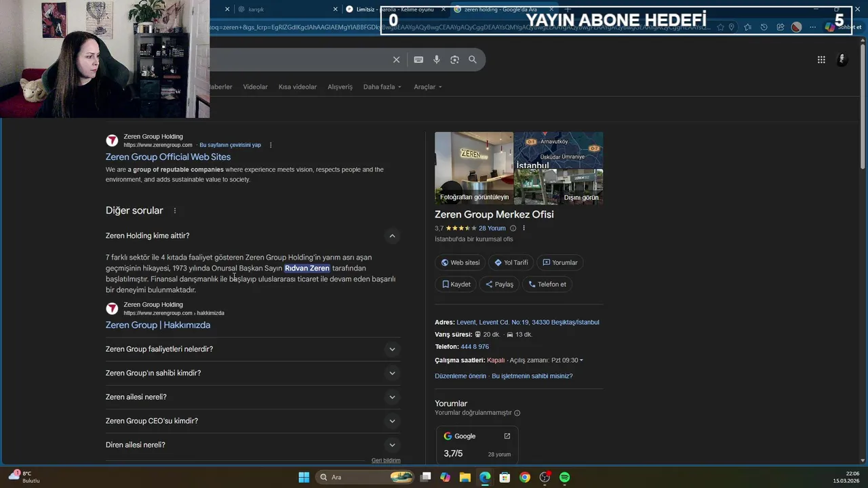868x488 pixels.
Task: Click the Yorumlar button in knowledge panel
Action: pos(559,262)
